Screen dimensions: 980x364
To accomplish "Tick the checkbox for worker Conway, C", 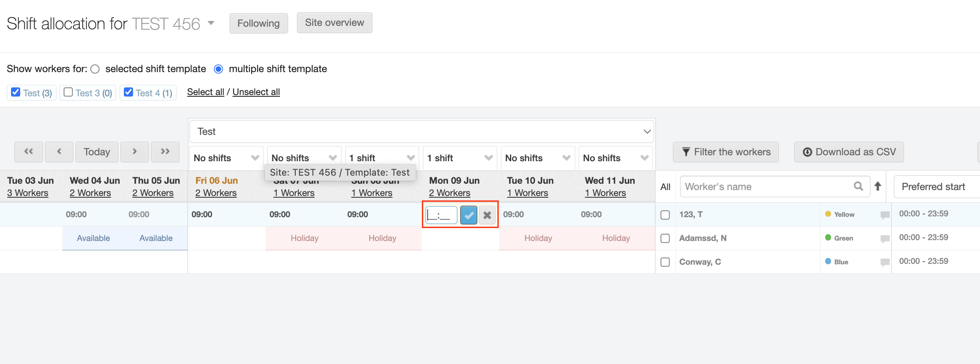I will (x=665, y=262).
